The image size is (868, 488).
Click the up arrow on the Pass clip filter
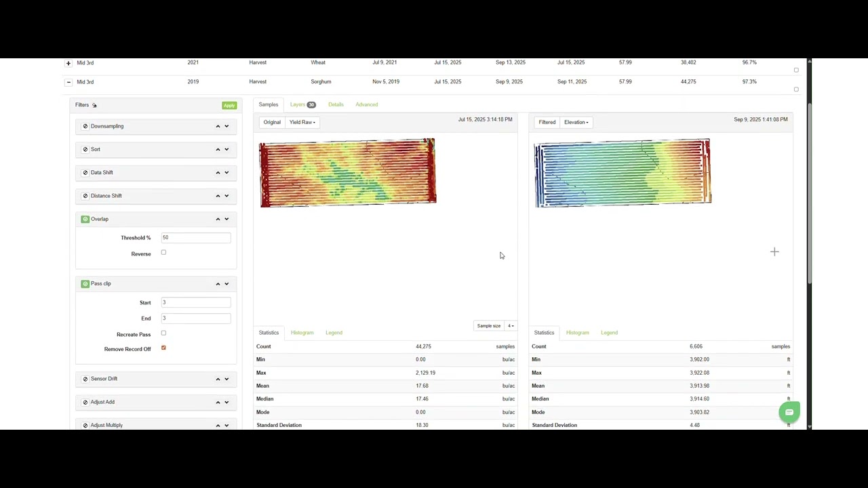pos(218,283)
